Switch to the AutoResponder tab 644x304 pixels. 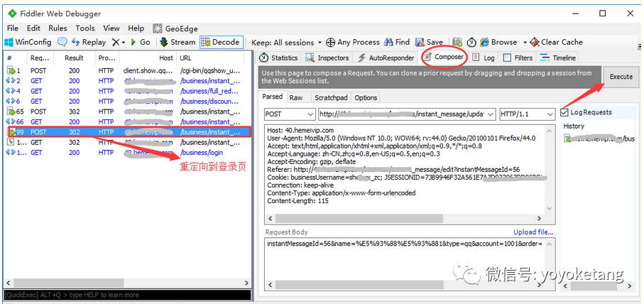[387, 58]
